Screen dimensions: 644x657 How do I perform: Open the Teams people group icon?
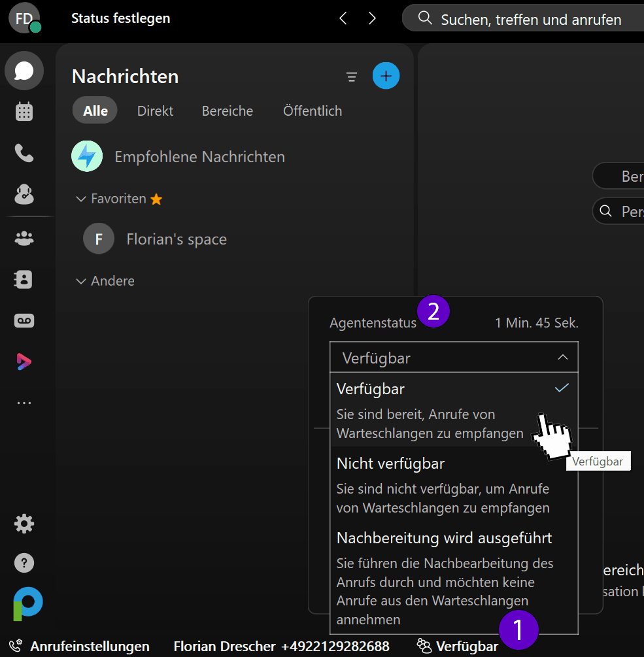24,239
